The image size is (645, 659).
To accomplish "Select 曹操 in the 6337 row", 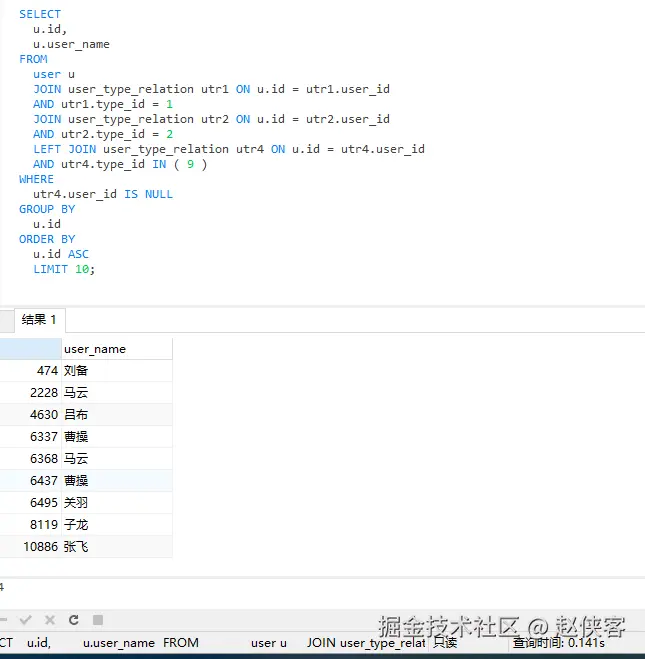I will [117, 437].
